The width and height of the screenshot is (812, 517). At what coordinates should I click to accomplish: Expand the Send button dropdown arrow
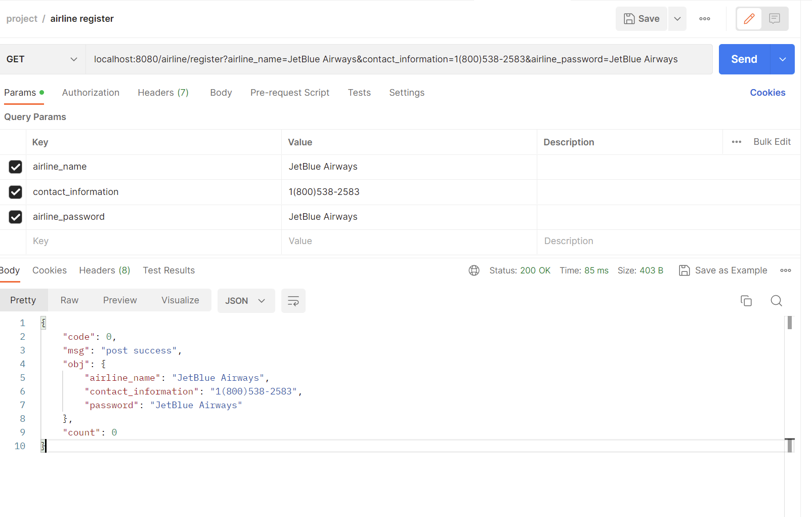[783, 59]
